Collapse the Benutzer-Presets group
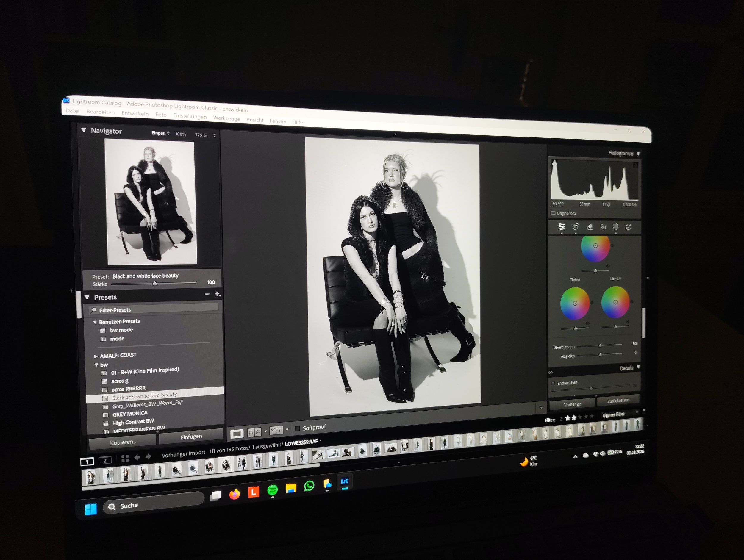Screen dimensions: 744x560 (x=95, y=322)
